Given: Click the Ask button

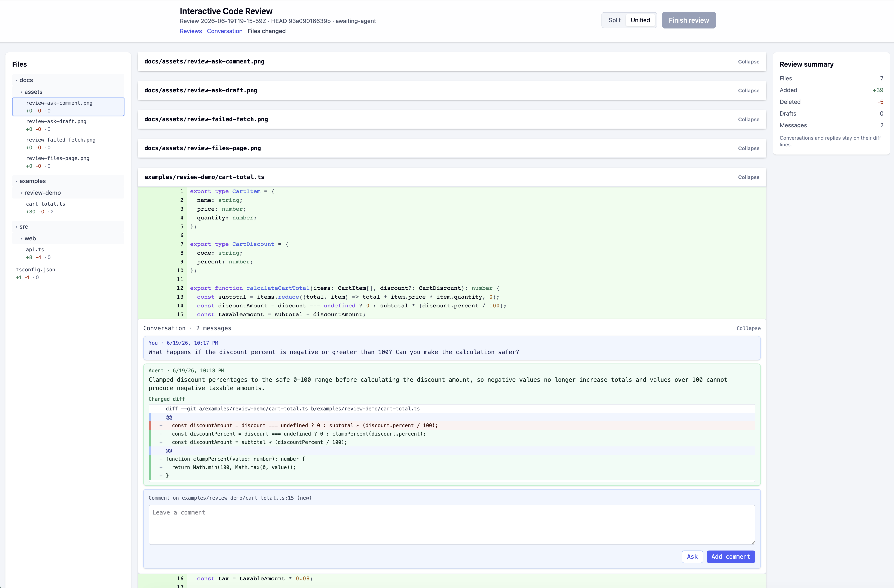Looking at the screenshot, I should click(x=692, y=557).
